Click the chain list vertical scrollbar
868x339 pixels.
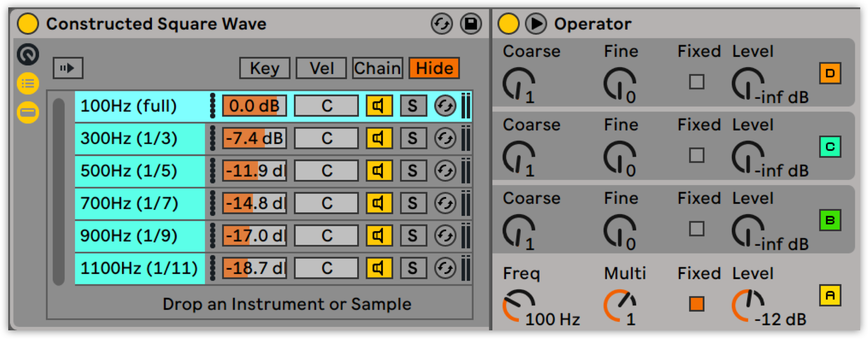pyautogui.click(x=59, y=192)
